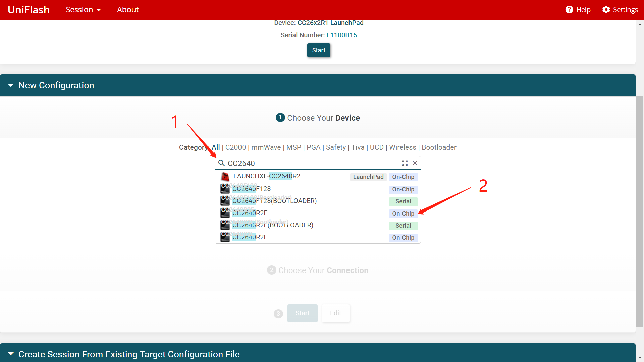Collapse Create Session From Existing section
Viewport: 644px width, 362px height.
(x=11, y=354)
